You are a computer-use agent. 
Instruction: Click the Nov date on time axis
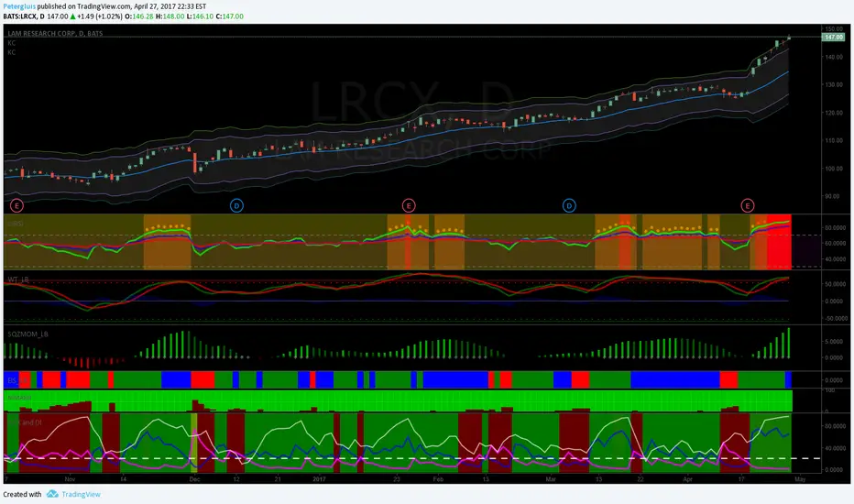70,479
